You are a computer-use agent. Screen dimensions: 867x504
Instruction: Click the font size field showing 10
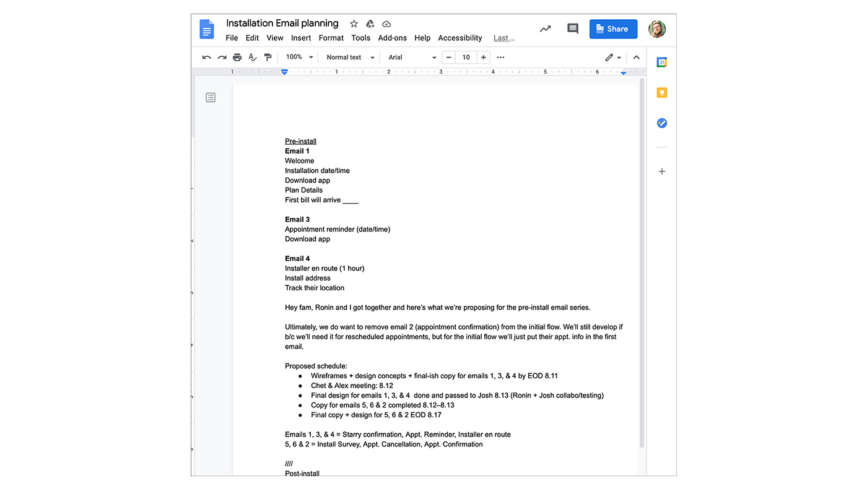click(466, 58)
